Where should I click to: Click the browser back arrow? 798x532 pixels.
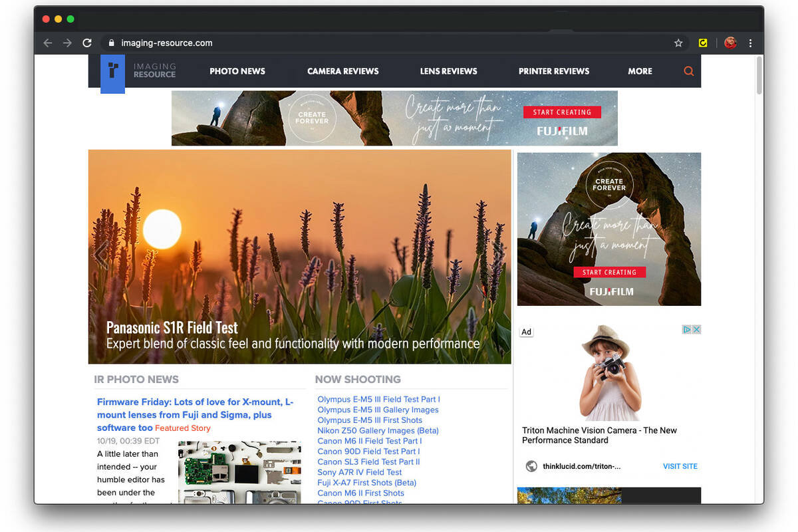pos(48,43)
